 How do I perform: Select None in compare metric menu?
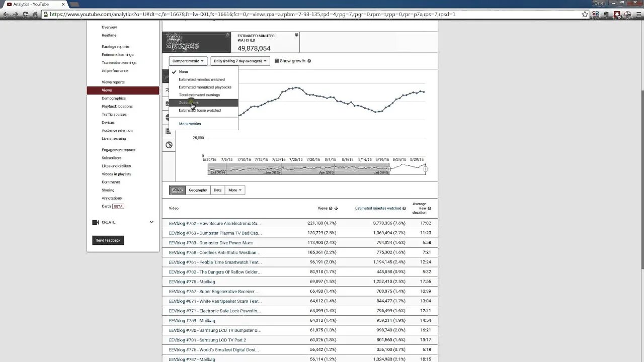click(203, 72)
